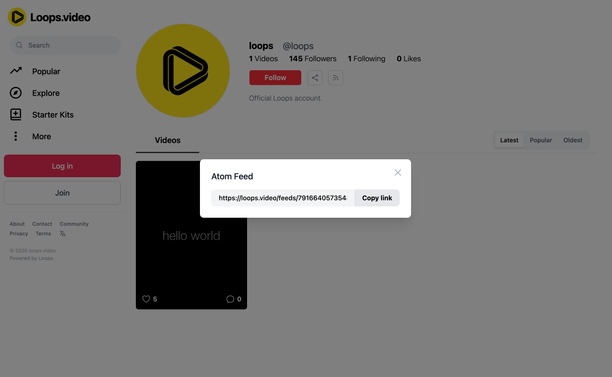Select the Atom Feed URL field
Image resolution: width=612 pixels, height=377 pixels.
(x=283, y=198)
